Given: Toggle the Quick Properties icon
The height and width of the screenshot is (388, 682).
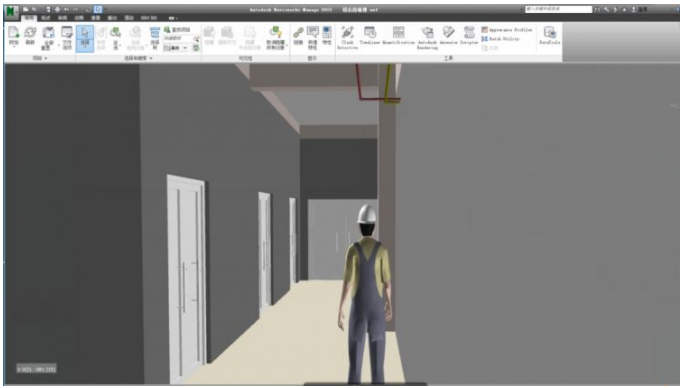Looking at the screenshot, I should [313, 32].
